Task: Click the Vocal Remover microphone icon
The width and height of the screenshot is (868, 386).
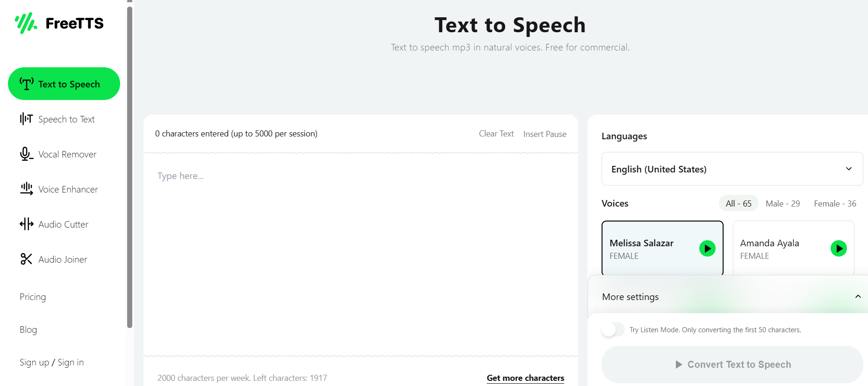Action: [x=26, y=154]
